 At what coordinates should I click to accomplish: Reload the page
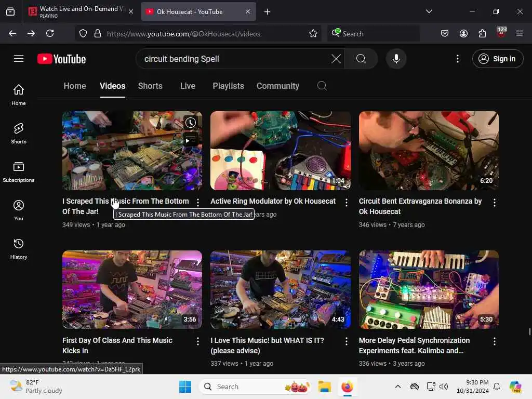point(50,33)
